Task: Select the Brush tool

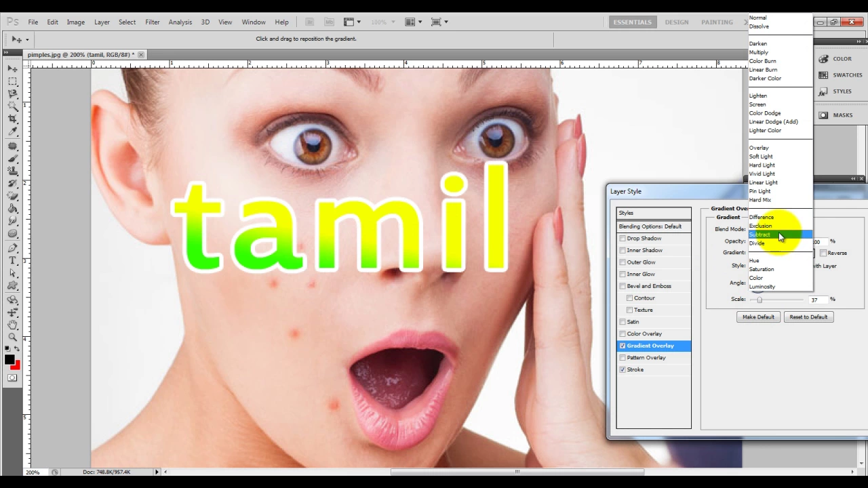Action: (x=12, y=159)
